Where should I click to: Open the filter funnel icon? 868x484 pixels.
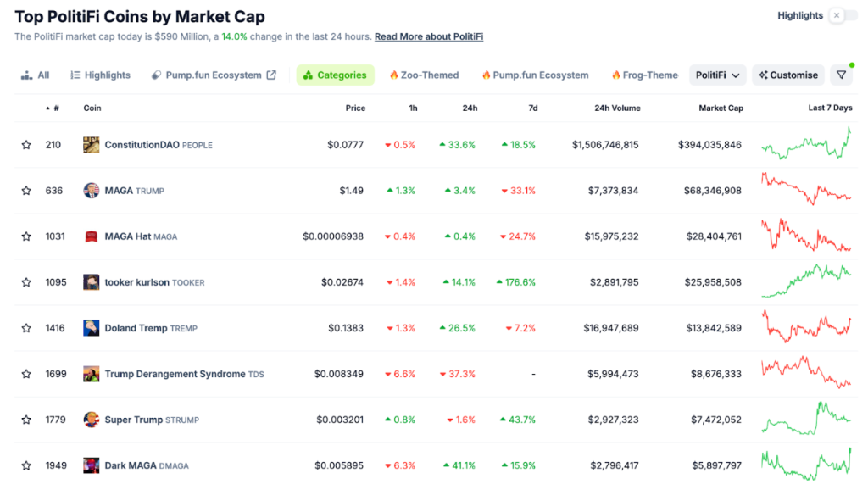[842, 75]
